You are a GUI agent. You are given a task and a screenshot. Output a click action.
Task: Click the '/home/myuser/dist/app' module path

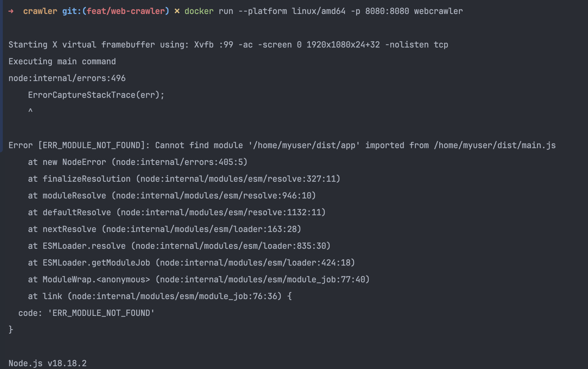[304, 145]
